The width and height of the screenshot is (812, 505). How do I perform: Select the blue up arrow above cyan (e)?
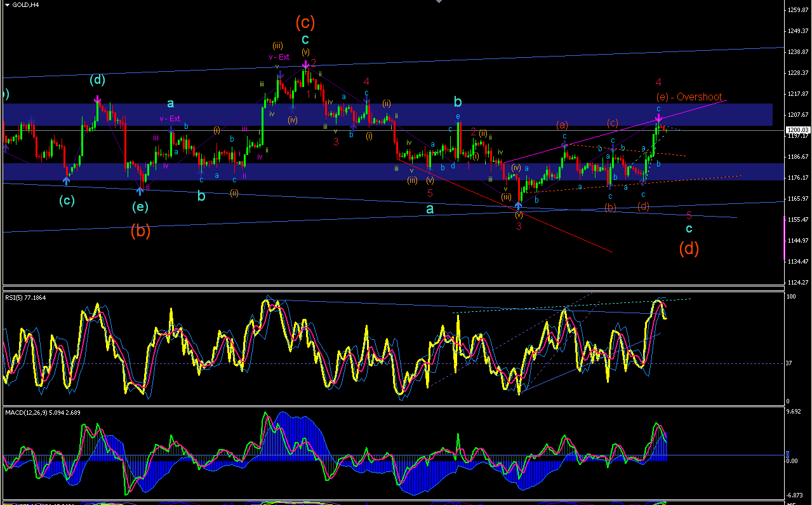[140, 190]
